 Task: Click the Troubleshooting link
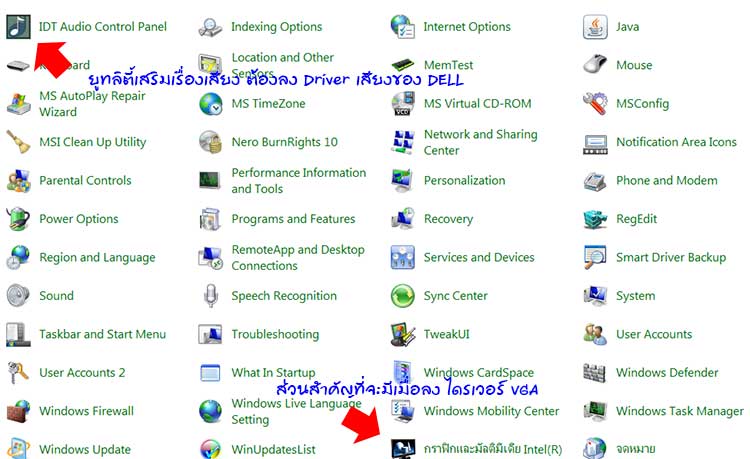tap(275, 334)
